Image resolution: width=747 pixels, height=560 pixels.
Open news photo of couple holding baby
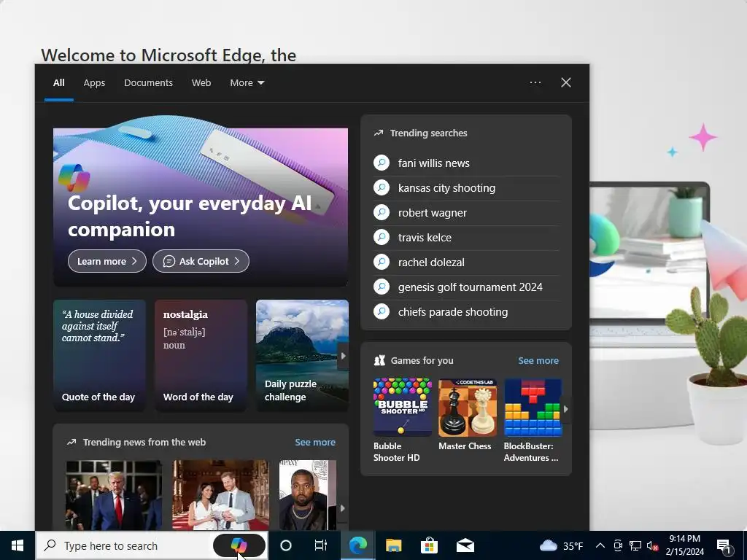[x=220, y=495]
